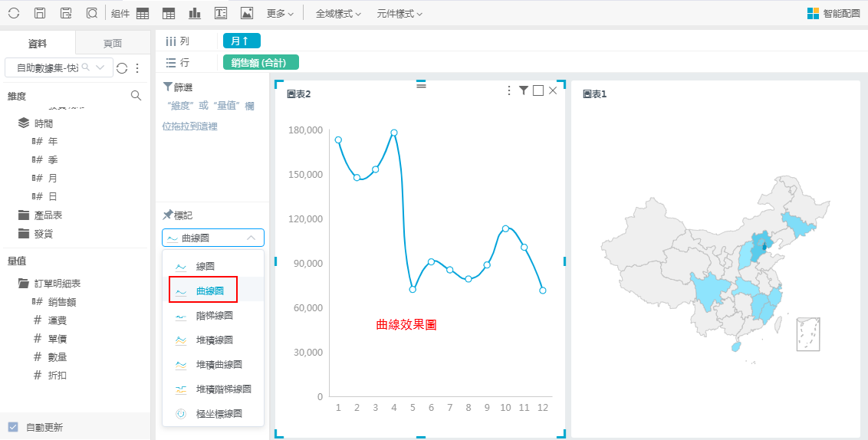Switch to the 頁面 tab
The width and height of the screenshot is (868, 440).
(x=113, y=44)
